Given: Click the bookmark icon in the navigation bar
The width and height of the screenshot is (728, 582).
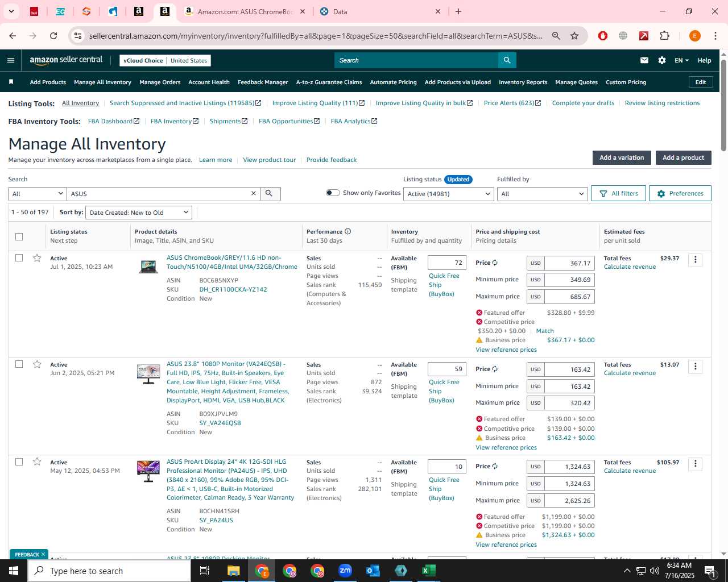Looking at the screenshot, I should click(x=11, y=82).
